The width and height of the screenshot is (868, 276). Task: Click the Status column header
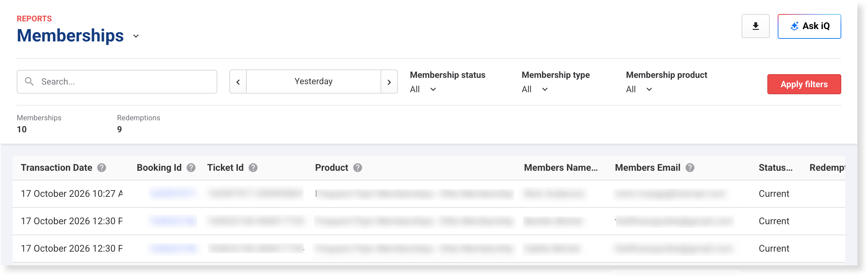click(x=775, y=168)
